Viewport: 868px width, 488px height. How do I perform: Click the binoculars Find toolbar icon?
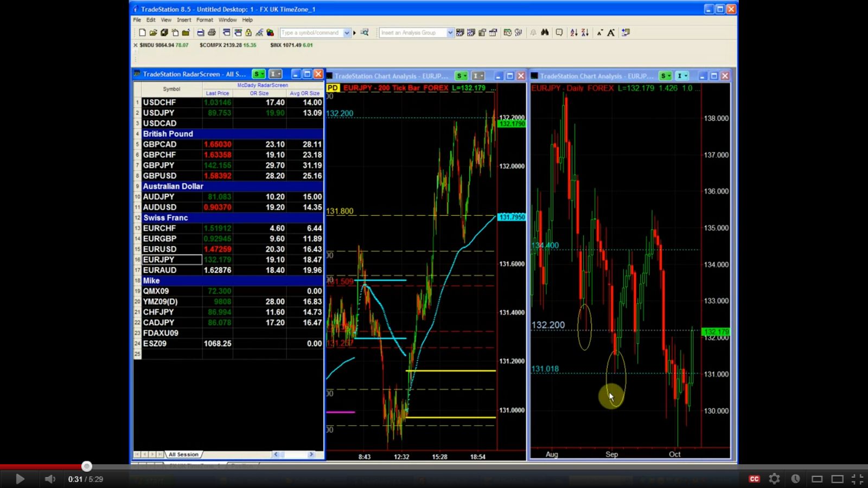tap(545, 33)
